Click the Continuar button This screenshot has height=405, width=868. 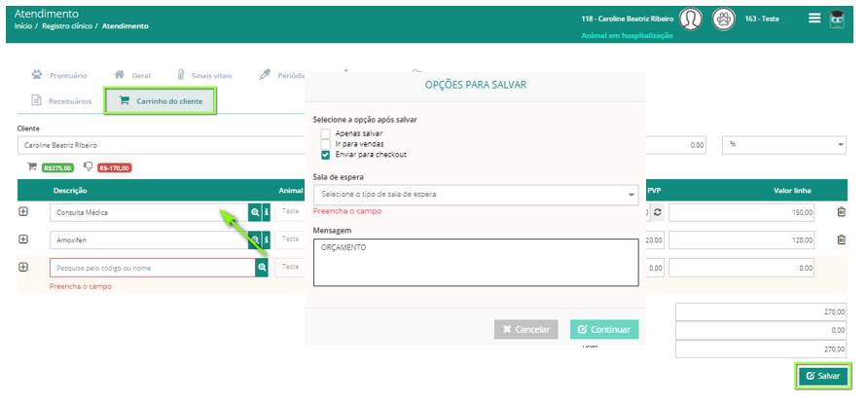point(604,329)
